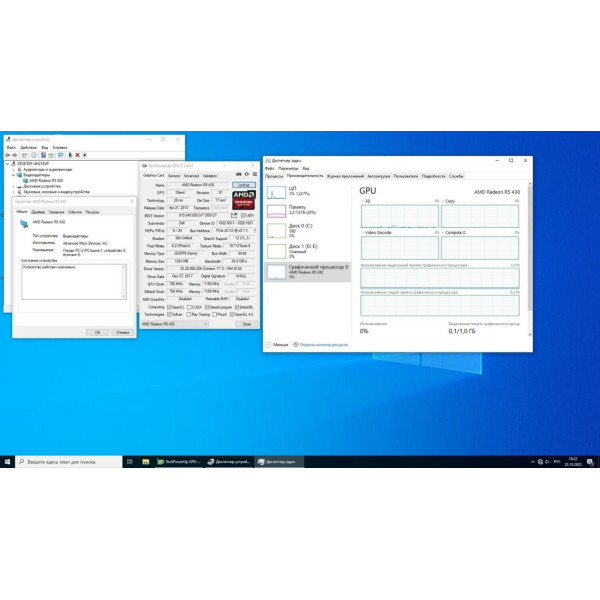Viewport: 600px width, 600px height.
Task: Click the Task View icon on the taskbar
Action: click(x=130, y=462)
